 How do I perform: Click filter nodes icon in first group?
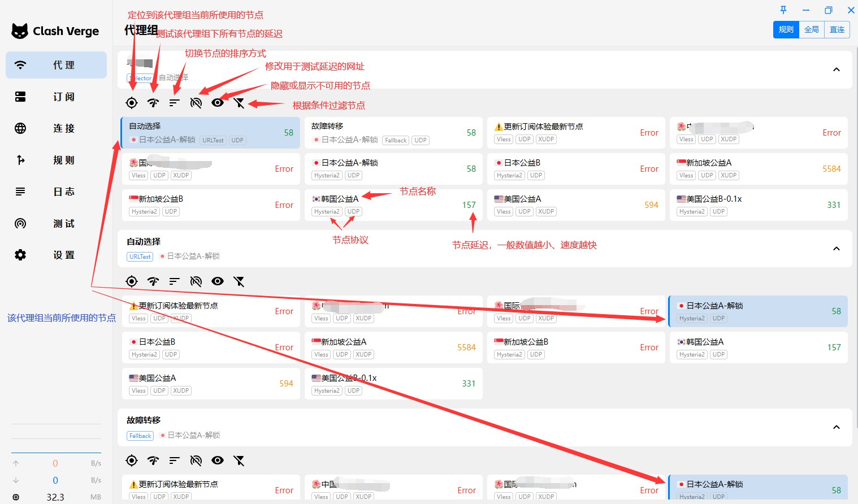[239, 103]
